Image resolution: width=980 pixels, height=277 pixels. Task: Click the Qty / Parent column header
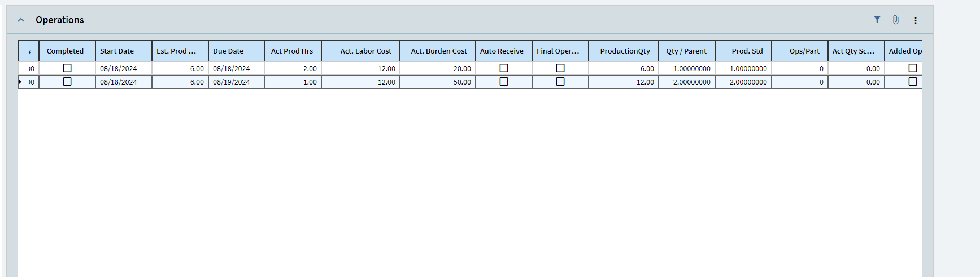[x=686, y=51]
